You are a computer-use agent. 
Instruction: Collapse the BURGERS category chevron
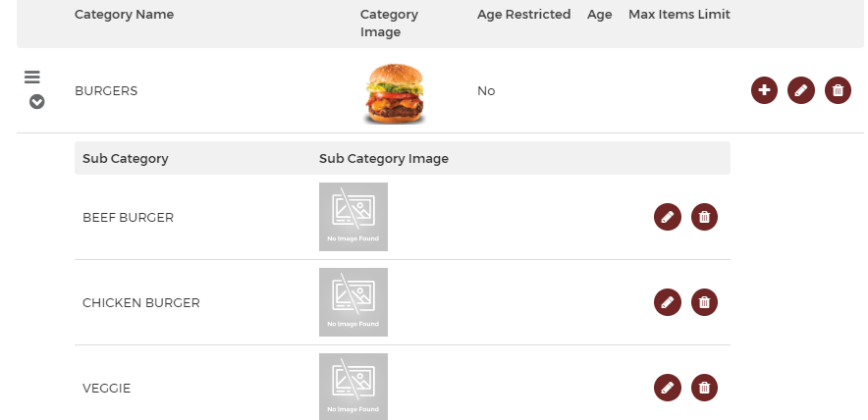pos(36,102)
